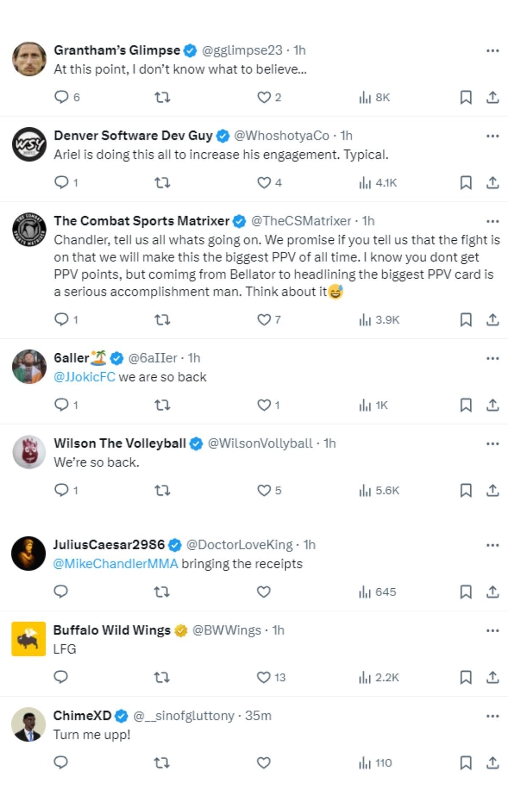Share Wilson The Volleyball's tweet
Viewport: 508px width, 812px height.
click(x=492, y=491)
